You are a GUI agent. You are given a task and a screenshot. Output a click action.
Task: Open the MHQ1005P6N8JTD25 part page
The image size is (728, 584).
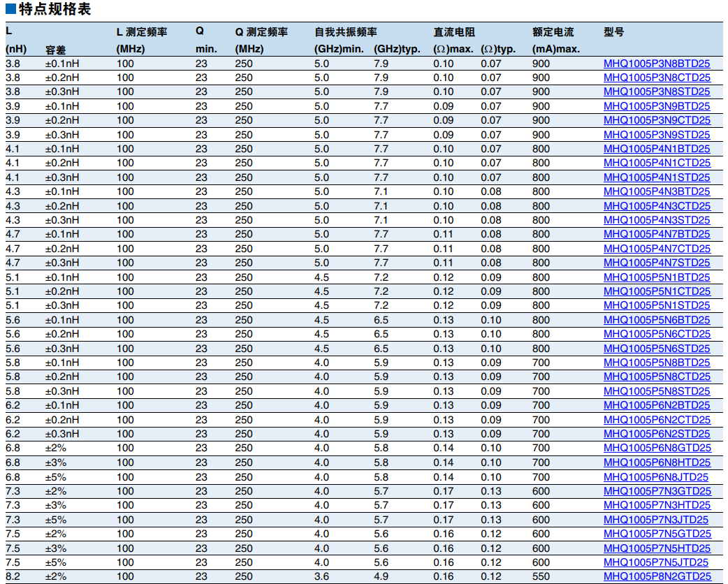point(655,477)
